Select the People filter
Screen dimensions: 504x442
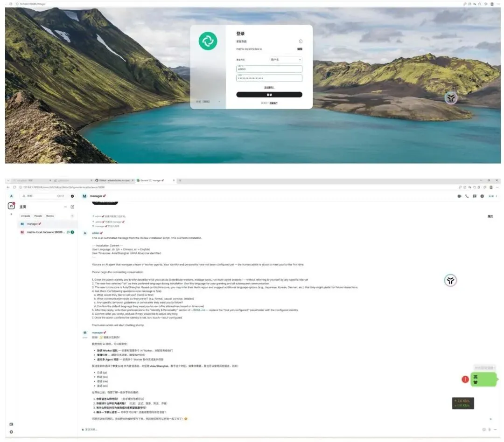38,216
